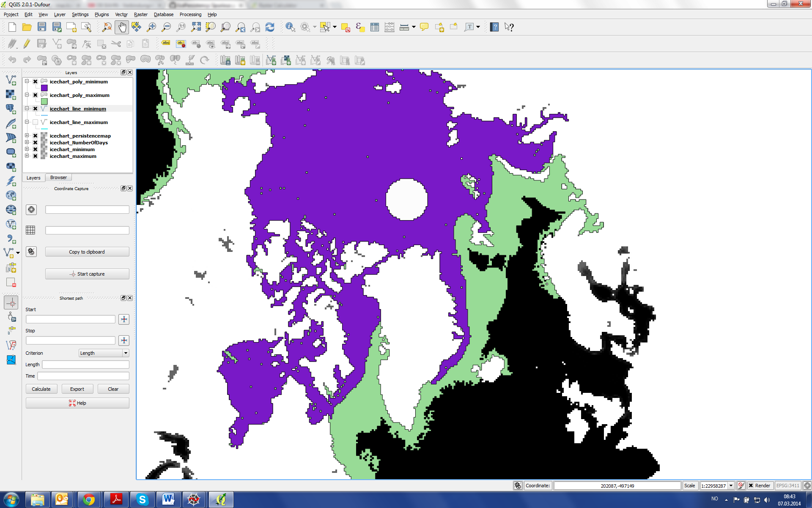
Task: Pick Stop point with crosshair button
Action: click(124, 340)
